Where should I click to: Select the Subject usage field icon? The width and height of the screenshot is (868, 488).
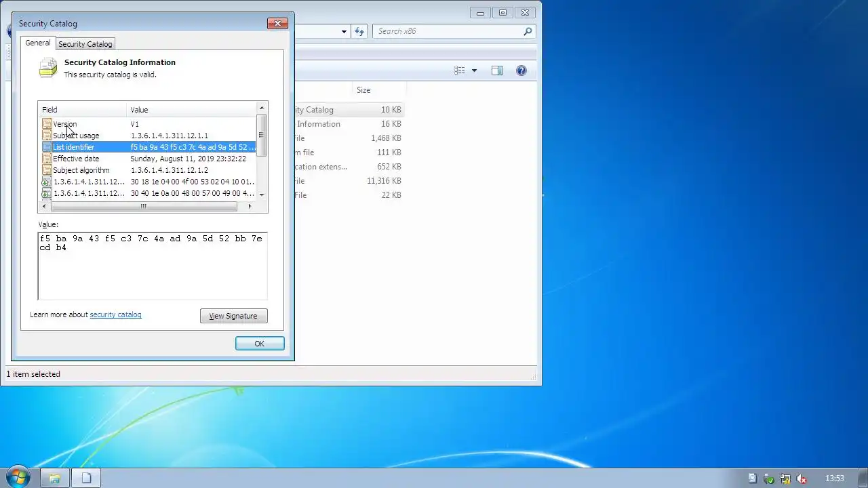point(47,136)
